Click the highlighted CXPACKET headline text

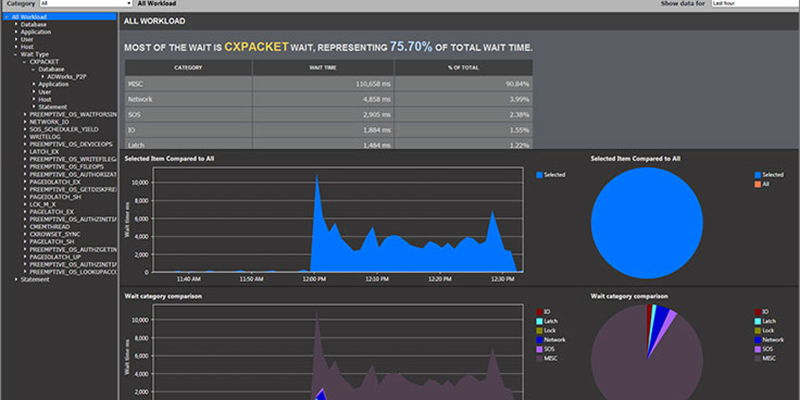257,47
